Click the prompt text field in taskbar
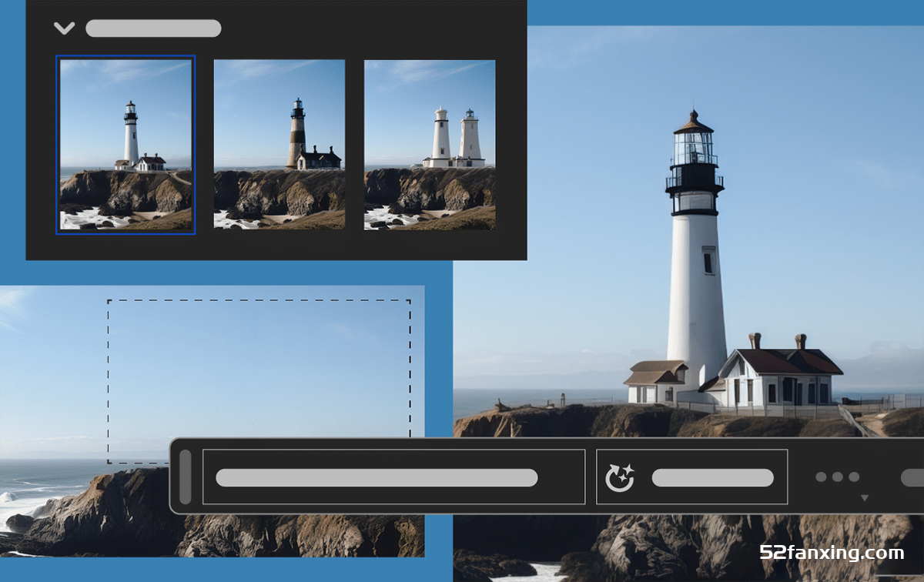 click(x=393, y=477)
